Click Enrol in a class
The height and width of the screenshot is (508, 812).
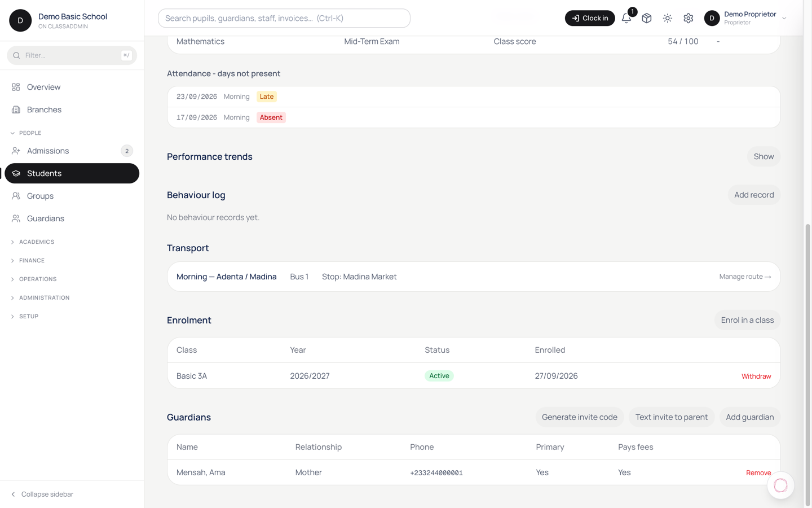[x=747, y=320]
